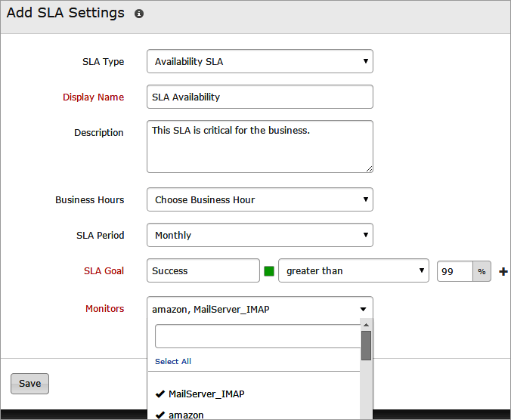Click the Display Name input field
The width and height of the screenshot is (511, 420).
point(259,97)
